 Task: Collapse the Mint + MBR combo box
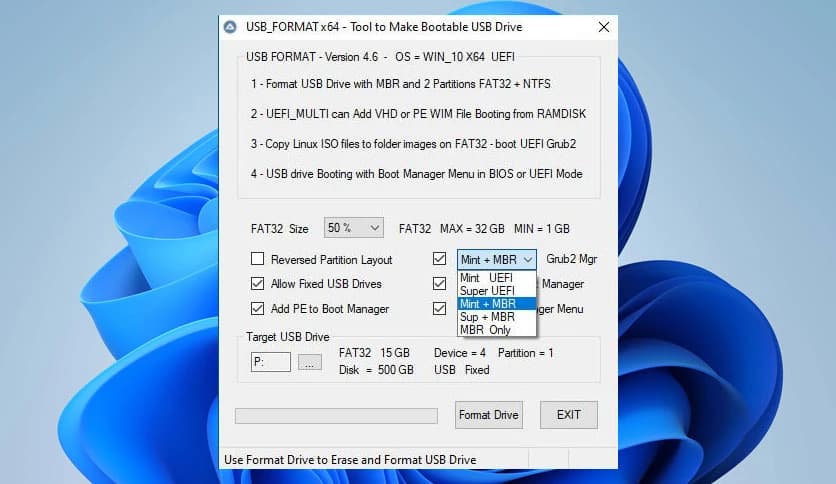pyautogui.click(x=497, y=260)
